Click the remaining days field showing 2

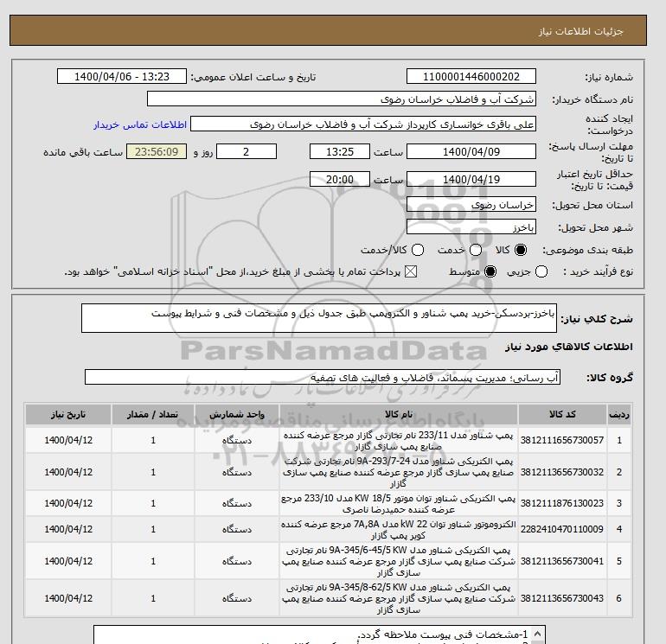pos(247,151)
